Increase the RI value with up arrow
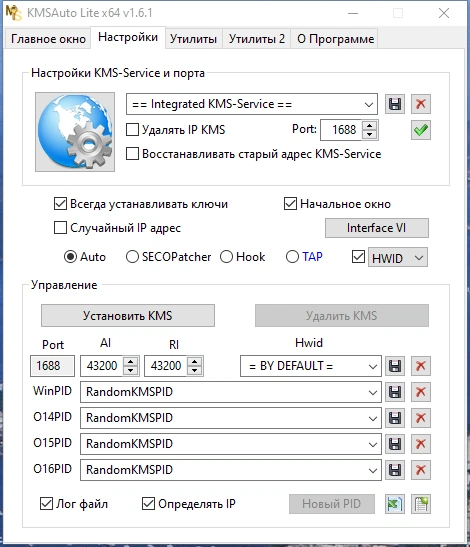The image size is (470, 547). pyautogui.click(x=195, y=362)
